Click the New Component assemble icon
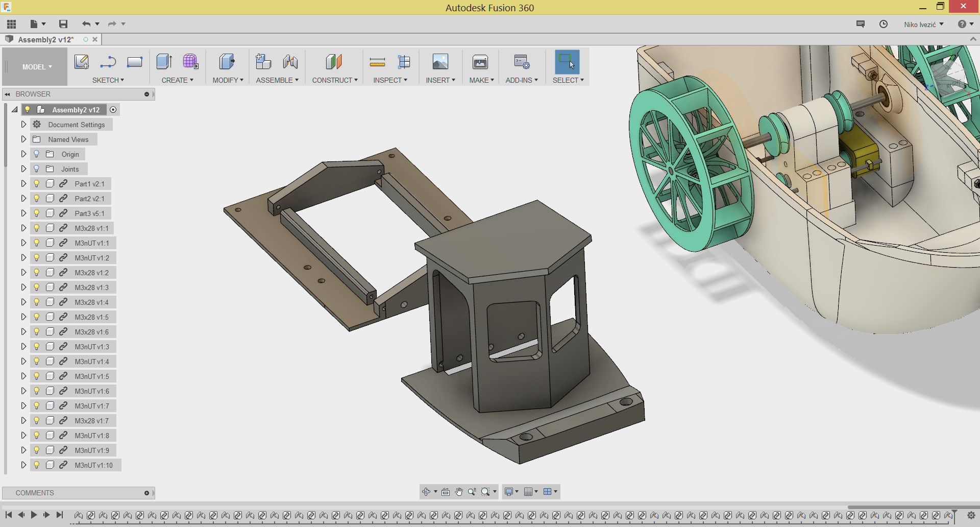 tap(263, 62)
